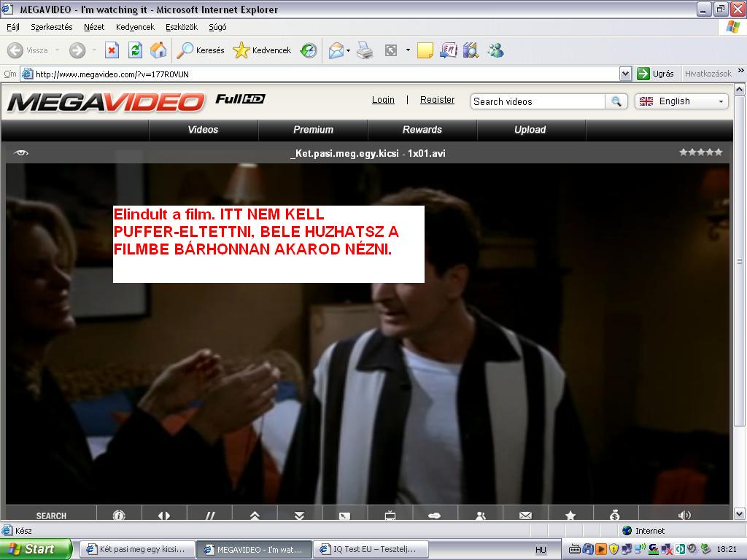The width and height of the screenshot is (747, 560).
Task: Open the mail icon dropdown arrow
Action: tap(349, 50)
